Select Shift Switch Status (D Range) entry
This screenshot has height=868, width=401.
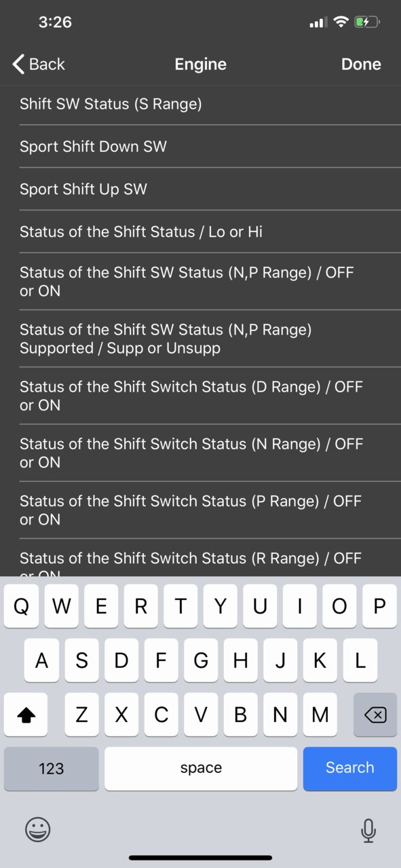(x=200, y=396)
